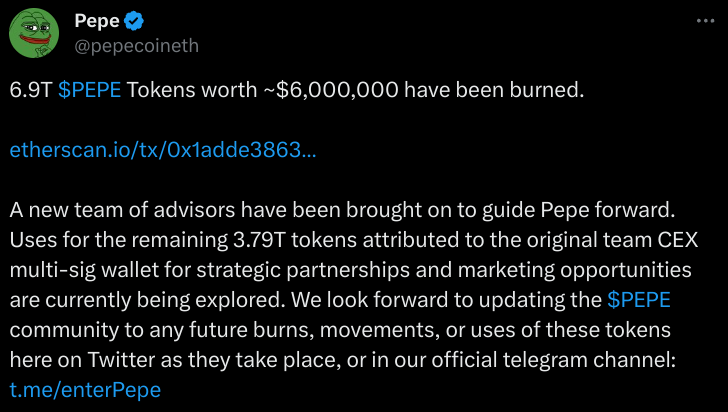Click the $PEPE cashtag after 6.9T

point(90,90)
